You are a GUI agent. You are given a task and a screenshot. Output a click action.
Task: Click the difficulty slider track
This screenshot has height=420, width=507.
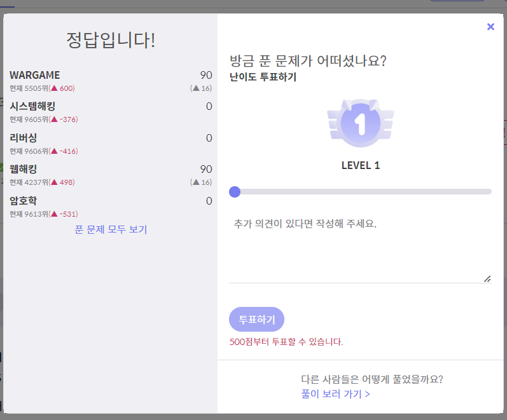point(360,192)
